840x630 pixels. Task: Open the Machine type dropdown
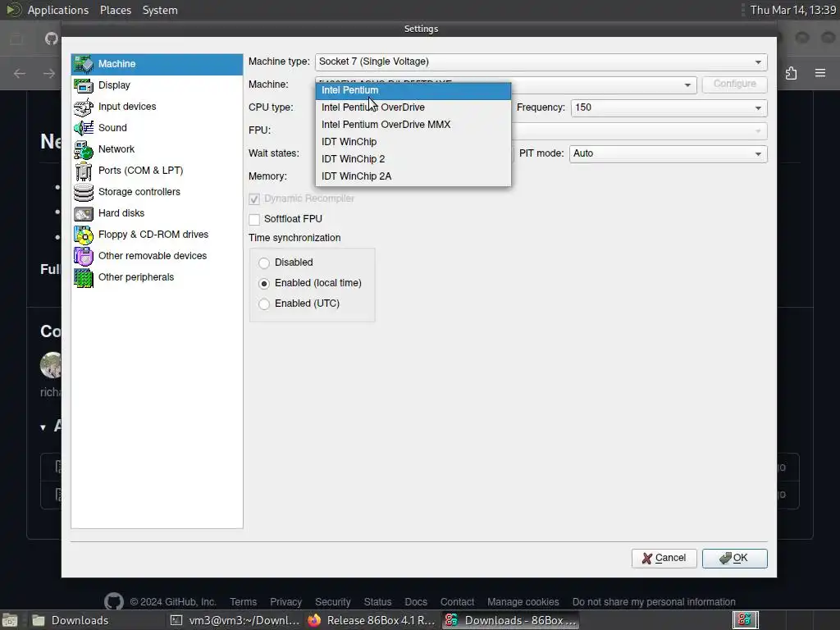[x=541, y=62]
